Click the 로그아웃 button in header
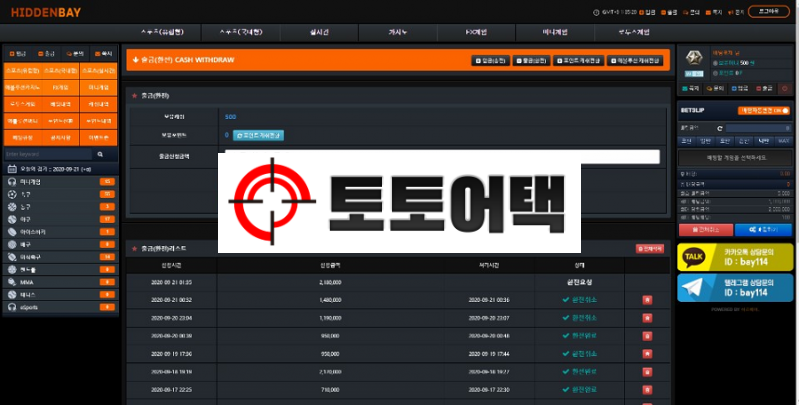 click(x=768, y=12)
